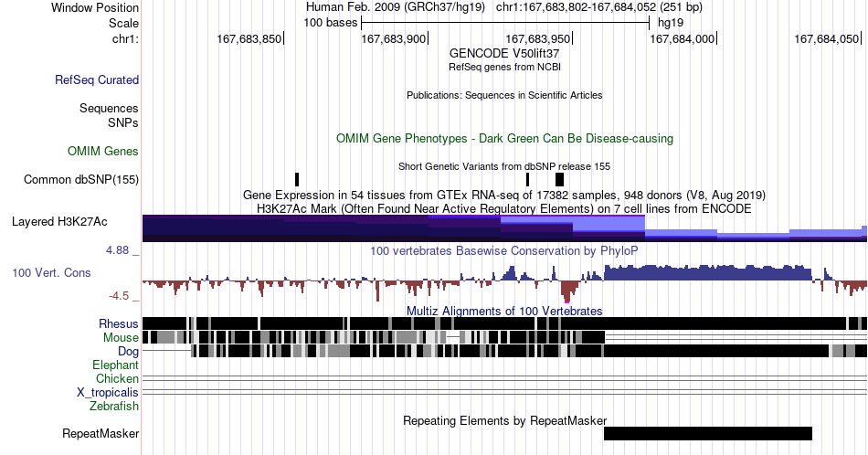Click the 167,684,000 coordinate tick
The image size is (868, 455).
point(682,38)
